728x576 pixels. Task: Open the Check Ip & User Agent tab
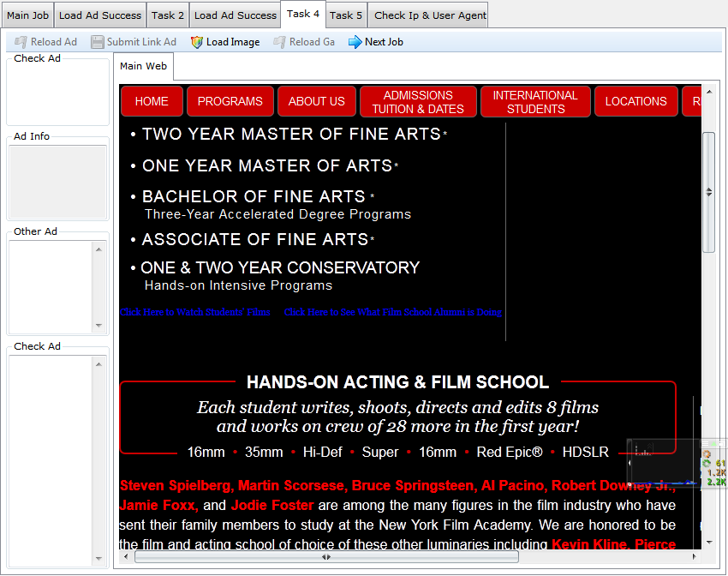pyautogui.click(x=430, y=15)
